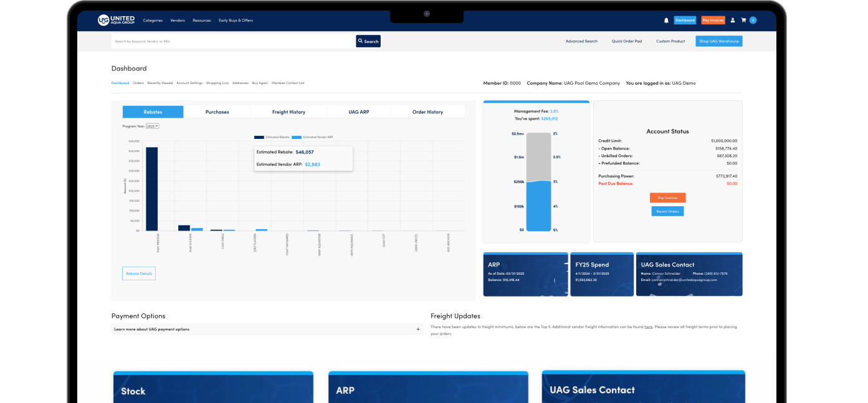The width and height of the screenshot is (868, 403).
Task: Click the Rebate Details button
Action: tap(139, 273)
